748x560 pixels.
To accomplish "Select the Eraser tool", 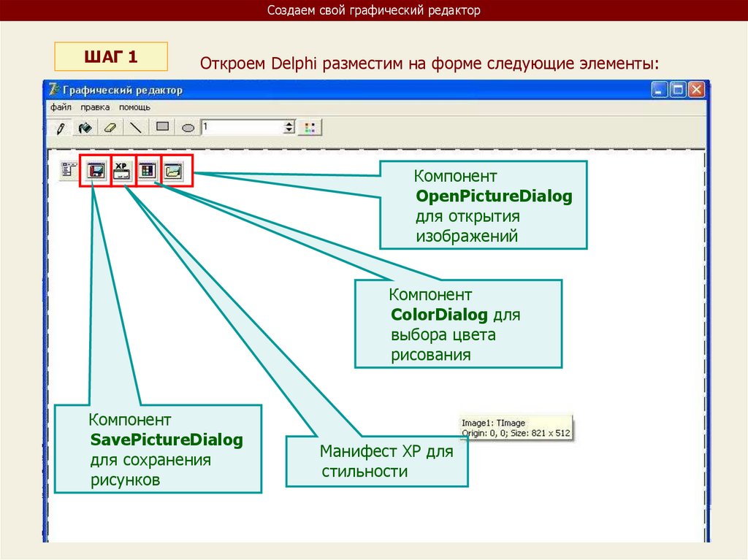I will click(110, 128).
